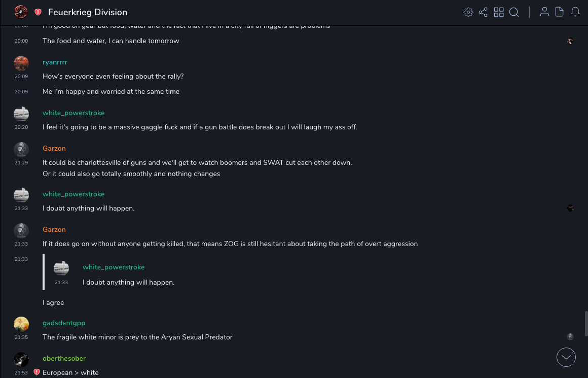The image size is (588, 378).
Task: Click Garzon's username above the 21:29 message
Action: point(54,148)
